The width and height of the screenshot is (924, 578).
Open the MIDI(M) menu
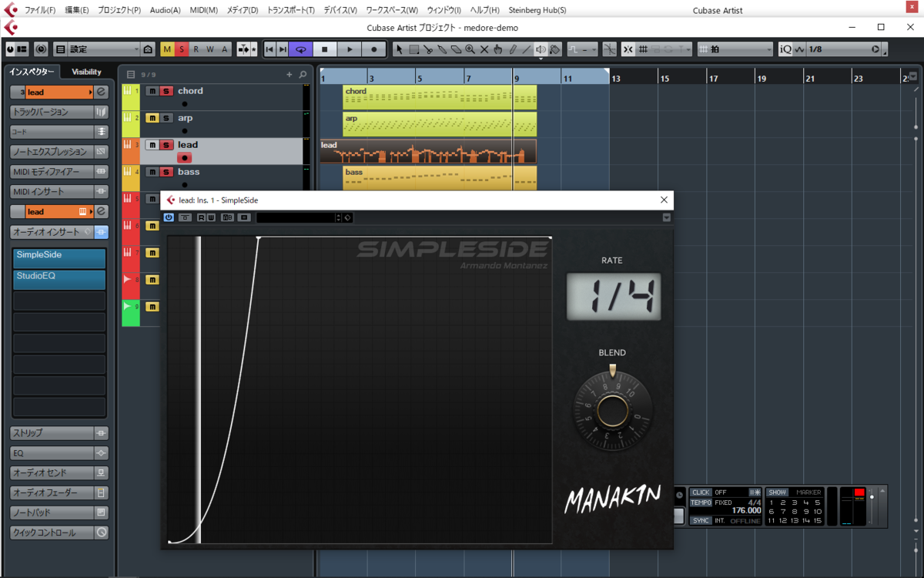(204, 10)
